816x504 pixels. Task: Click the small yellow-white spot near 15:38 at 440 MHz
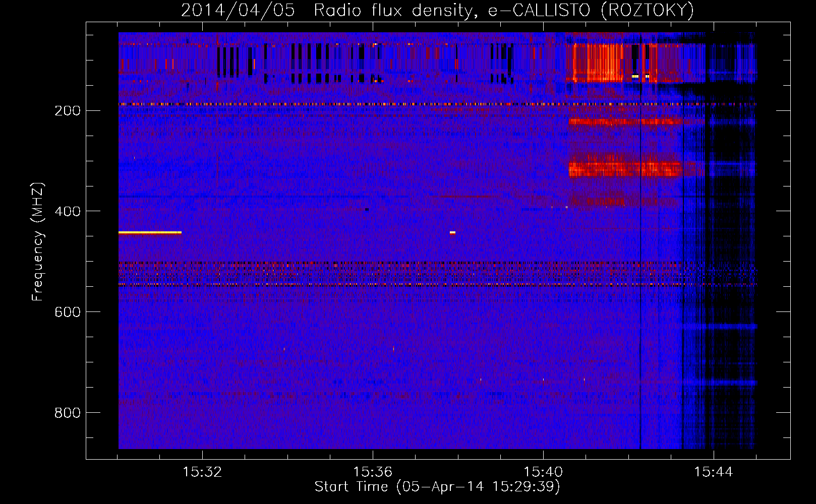(x=452, y=232)
